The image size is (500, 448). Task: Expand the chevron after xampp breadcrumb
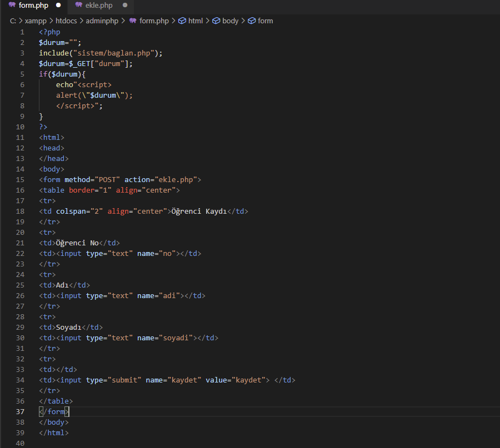pos(51,21)
